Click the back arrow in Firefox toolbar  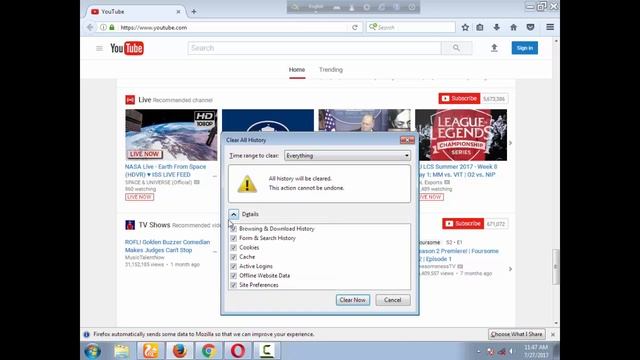click(90, 27)
